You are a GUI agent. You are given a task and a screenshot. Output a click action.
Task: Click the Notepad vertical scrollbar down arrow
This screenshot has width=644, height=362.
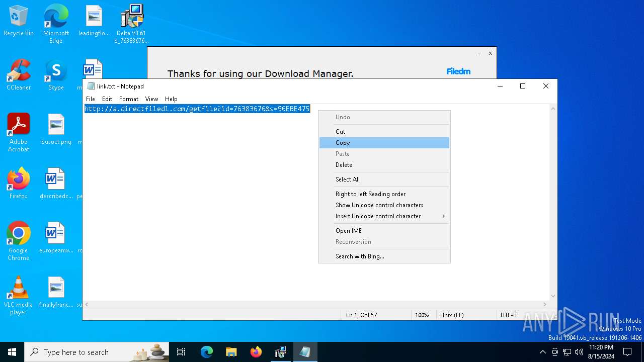[553, 296]
